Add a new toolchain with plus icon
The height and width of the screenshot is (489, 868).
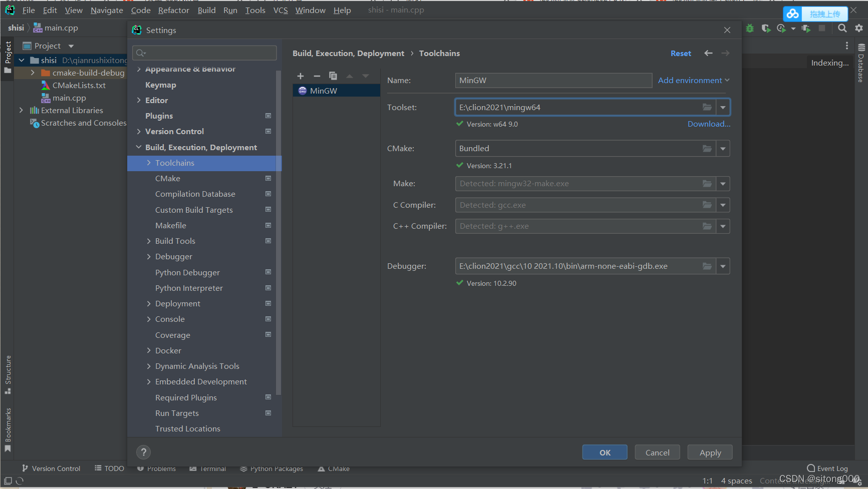click(301, 76)
